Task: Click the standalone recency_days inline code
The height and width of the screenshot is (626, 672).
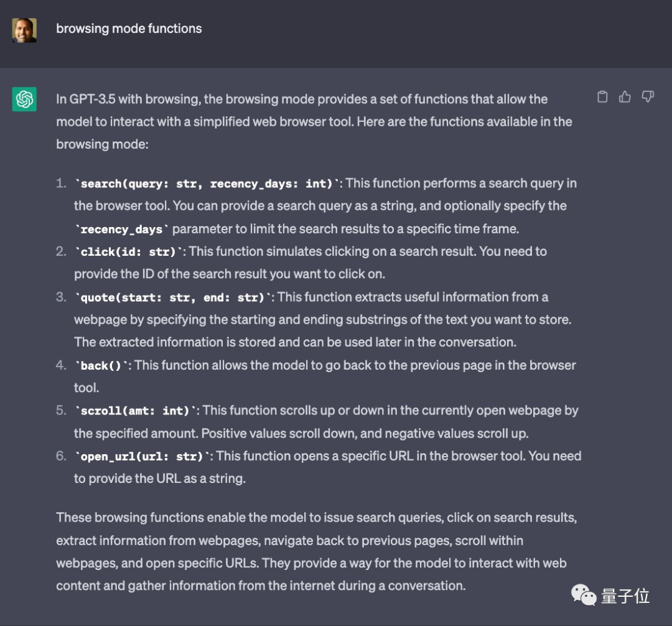Action: (122, 229)
